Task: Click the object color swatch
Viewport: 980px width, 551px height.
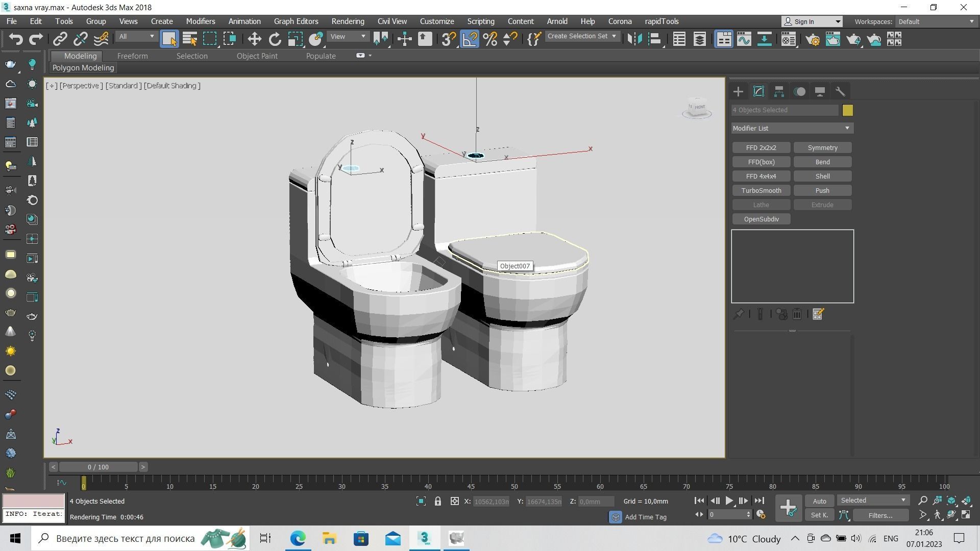Action: click(x=847, y=110)
